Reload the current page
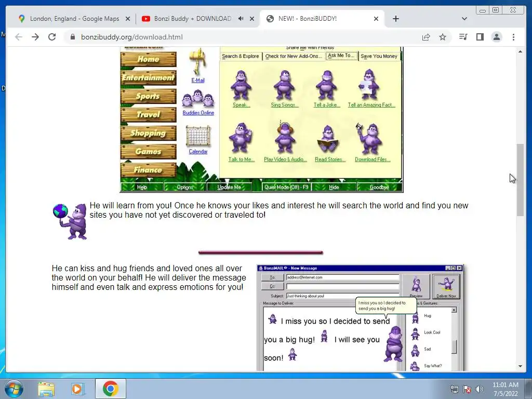 [51, 37]
